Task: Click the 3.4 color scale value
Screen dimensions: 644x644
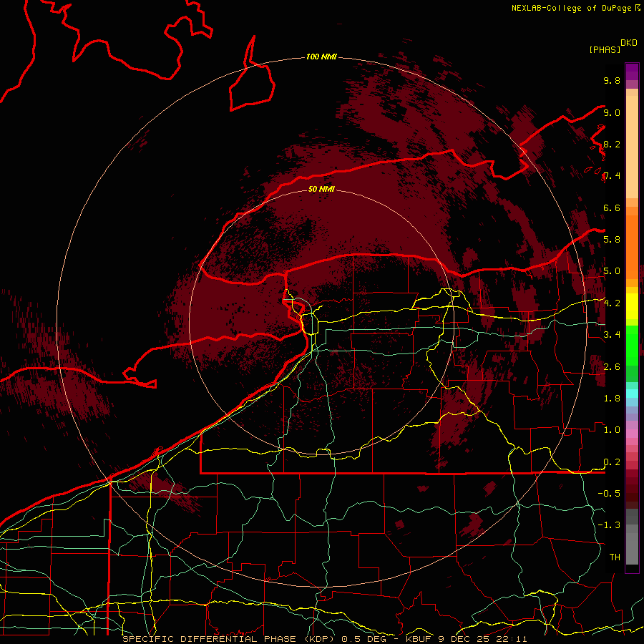Action: (612, 335)
